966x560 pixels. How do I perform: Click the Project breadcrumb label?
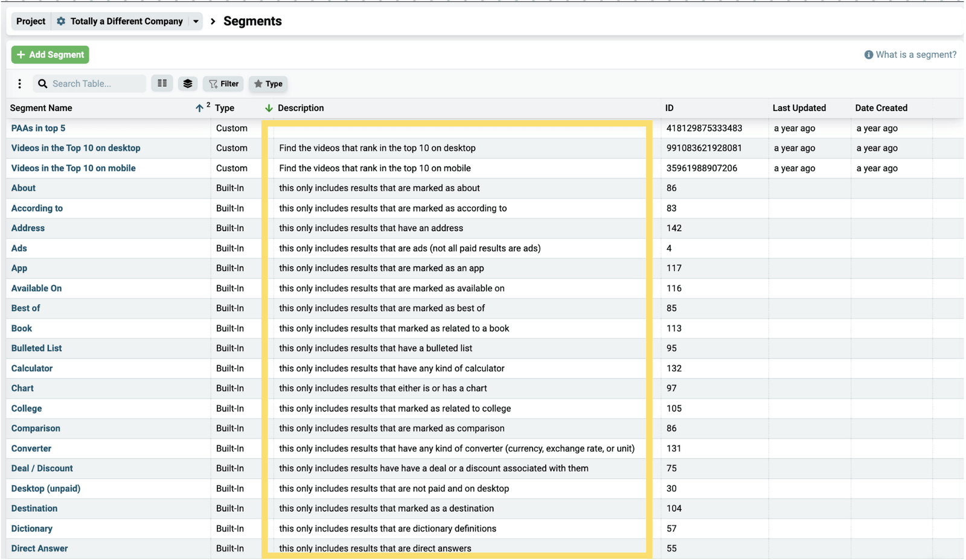click(31, 21)
